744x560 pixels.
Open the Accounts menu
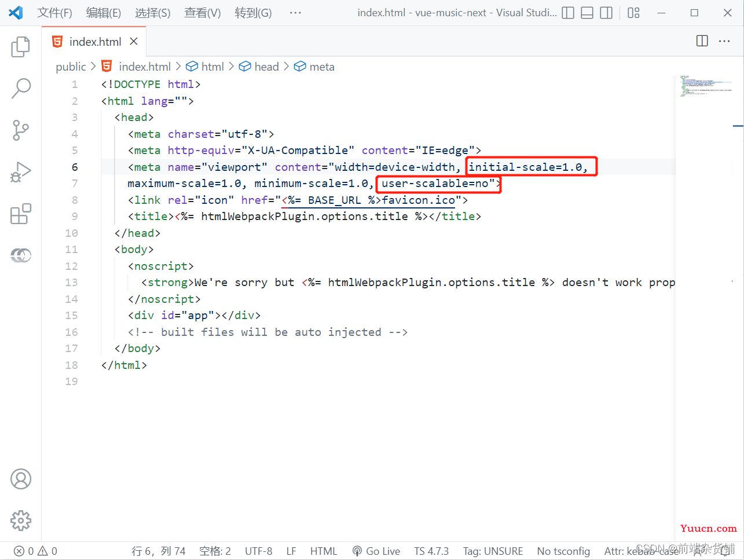(x=21, y=479)
